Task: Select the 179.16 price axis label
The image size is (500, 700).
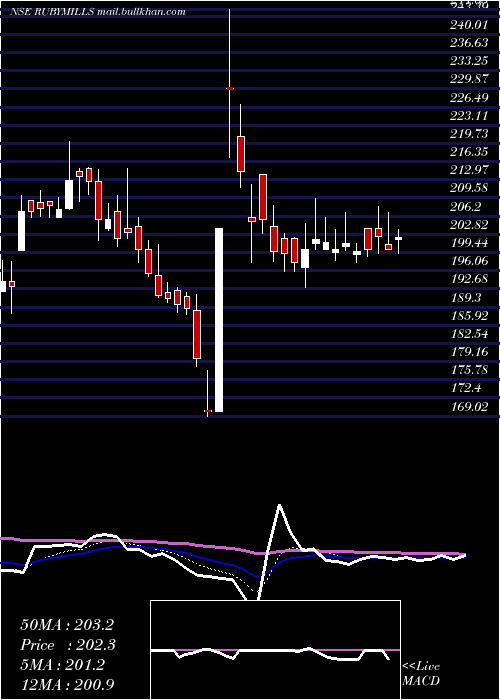Action: tap(469, 352)
